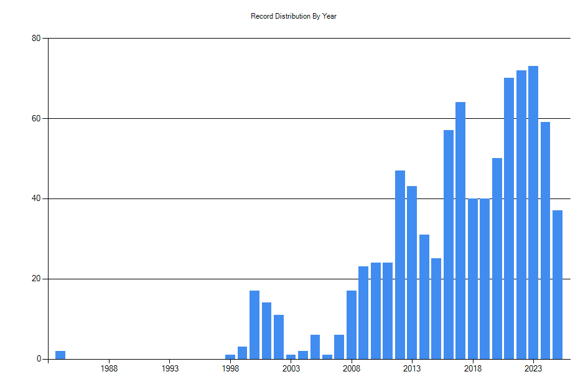Click the 20 label on the y-axis
The image size is (588, 392).
[35, 278]
